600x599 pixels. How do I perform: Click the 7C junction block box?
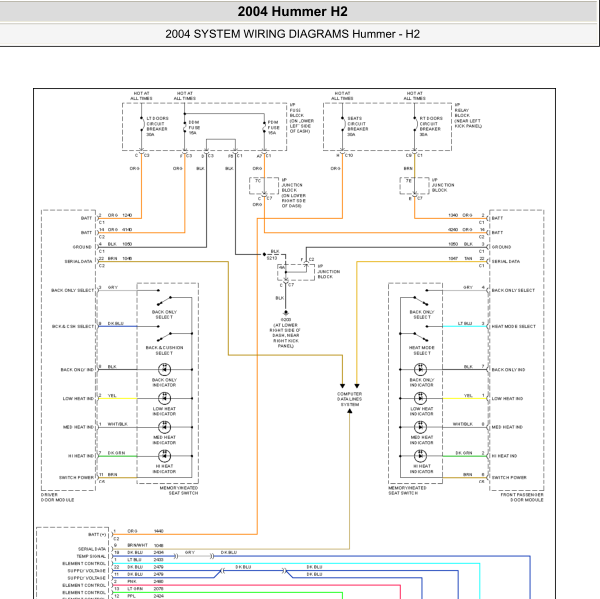click(x=264, y=186)
